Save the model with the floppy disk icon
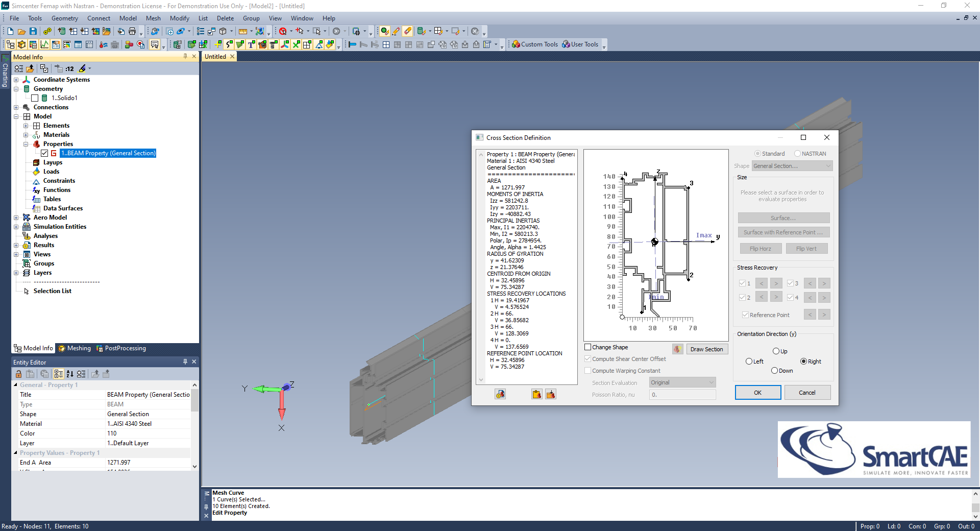This screenshot has width=980, height=531. click(x=33, y=31)
